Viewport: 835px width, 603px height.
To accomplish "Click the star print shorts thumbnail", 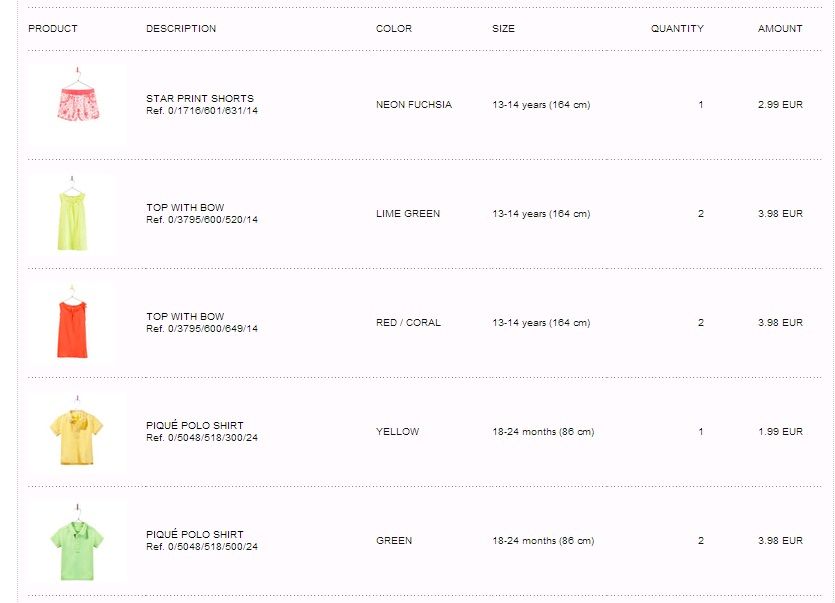I will 76,103.
